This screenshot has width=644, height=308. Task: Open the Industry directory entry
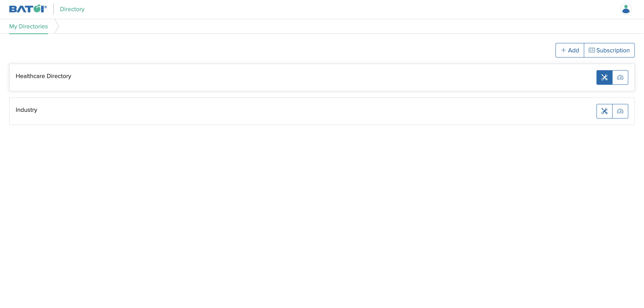click(26, 109)
